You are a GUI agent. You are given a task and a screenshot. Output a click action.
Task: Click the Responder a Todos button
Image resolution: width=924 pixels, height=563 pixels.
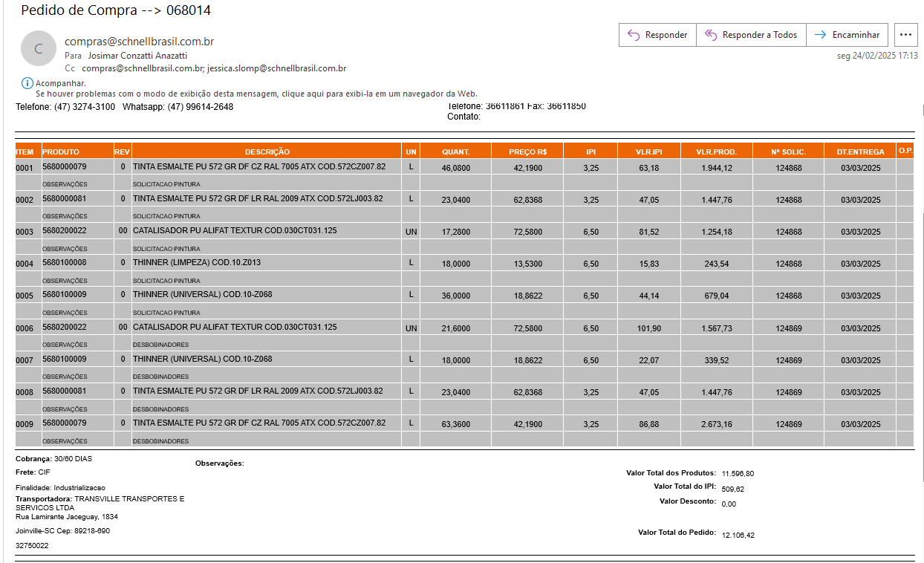(x=750, y=35)
